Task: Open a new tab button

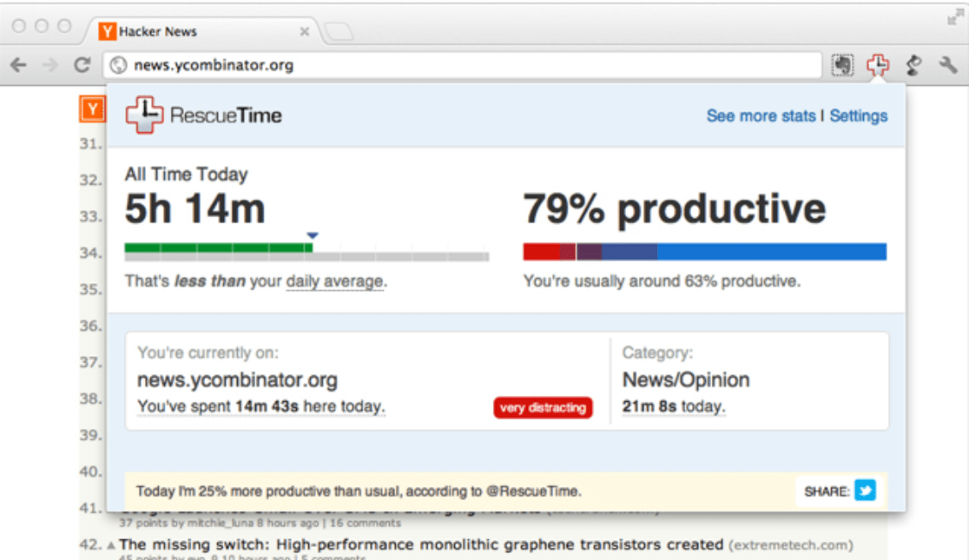Action: tap(339, 31)
